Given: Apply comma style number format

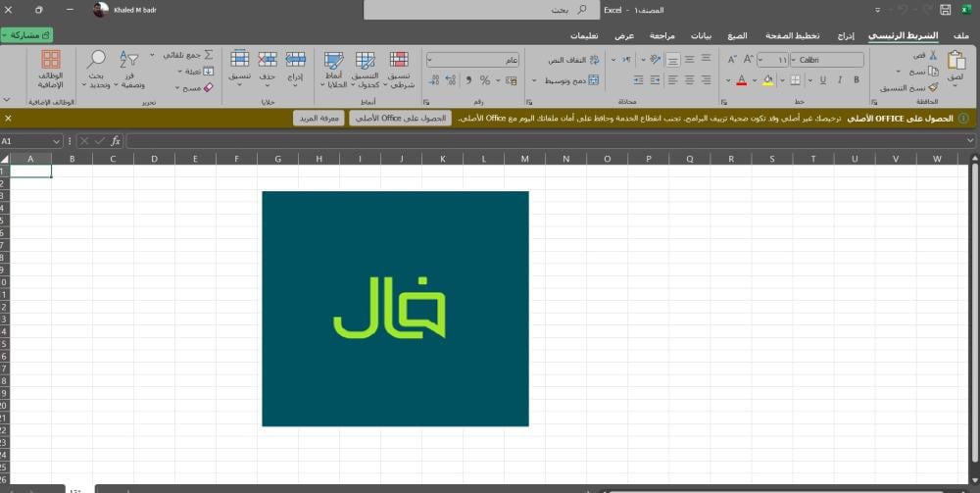Looking at the screenshot, I should coord(468,80).
